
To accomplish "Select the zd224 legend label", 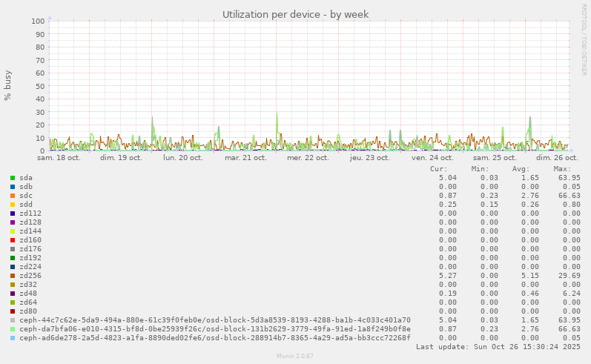I will coord(30,267).
